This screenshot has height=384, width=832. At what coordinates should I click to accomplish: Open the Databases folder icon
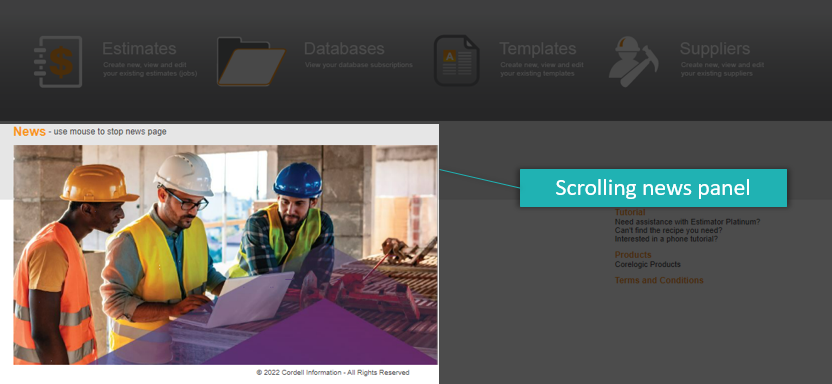click(251, 62)
